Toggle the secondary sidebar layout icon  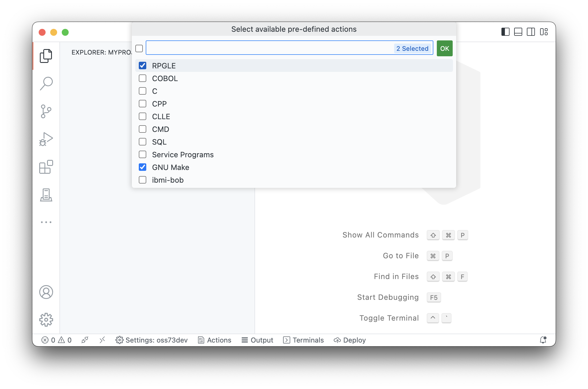click(x=531, y=32)
